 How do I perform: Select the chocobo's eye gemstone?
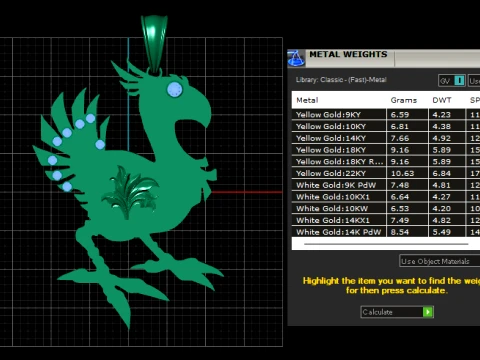tap(175, 89)
